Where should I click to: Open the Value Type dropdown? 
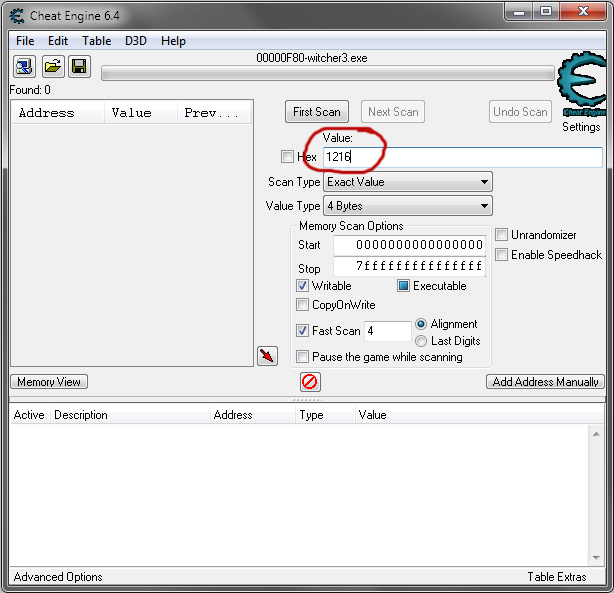tap(408, 206)
